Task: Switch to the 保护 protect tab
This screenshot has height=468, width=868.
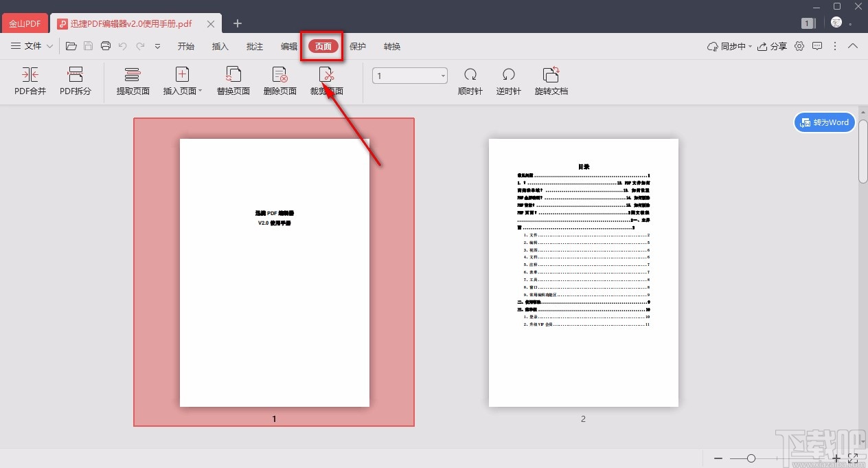Action: [358, 47]
